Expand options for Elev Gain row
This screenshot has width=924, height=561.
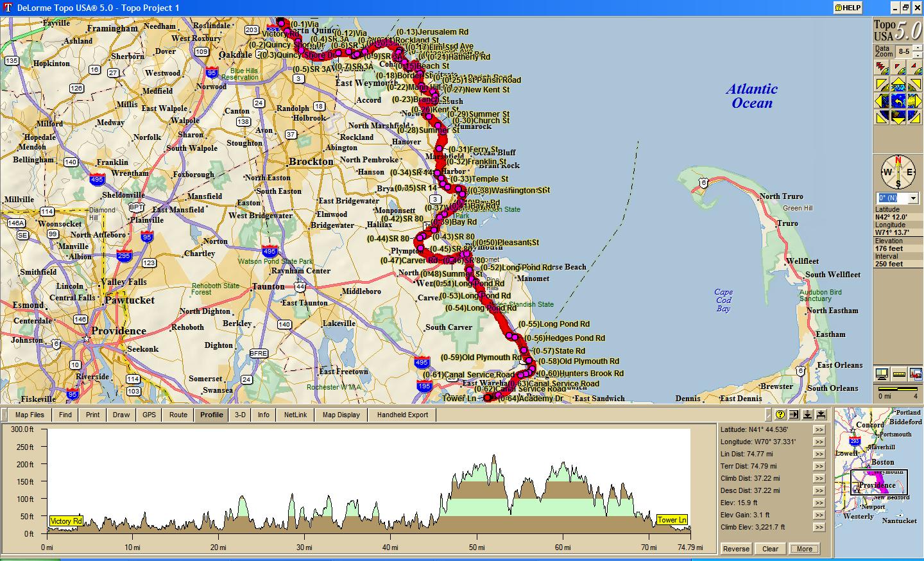(819, 515)
